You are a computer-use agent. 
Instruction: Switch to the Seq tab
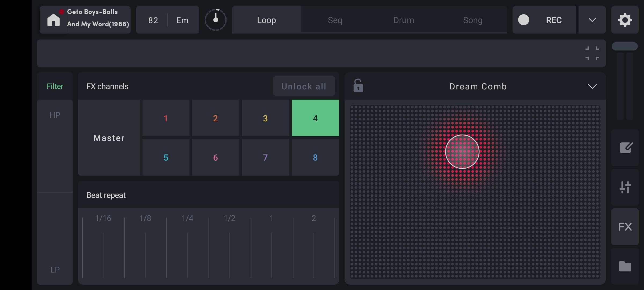(335, 20)
